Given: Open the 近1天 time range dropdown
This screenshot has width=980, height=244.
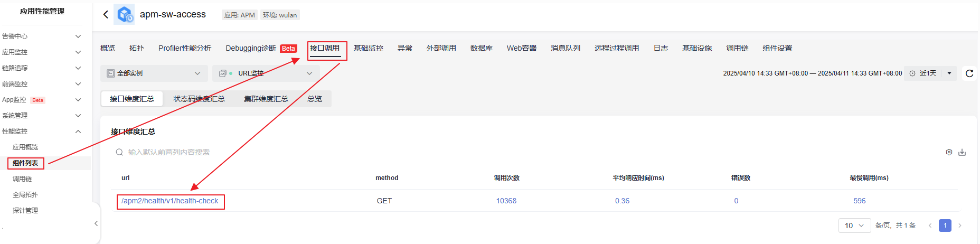Looking at the screenshot, I should click(x=930, y=73).
